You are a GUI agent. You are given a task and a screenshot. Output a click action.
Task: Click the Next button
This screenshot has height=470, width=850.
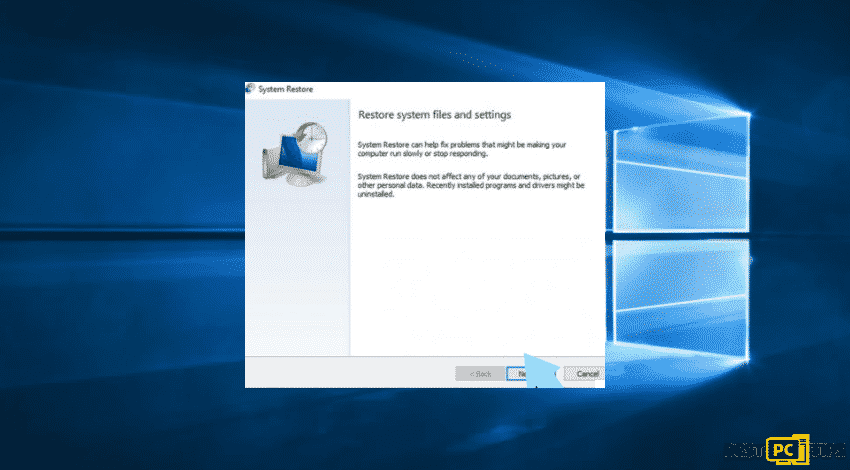pyautogui.click(x=532, y=374)
